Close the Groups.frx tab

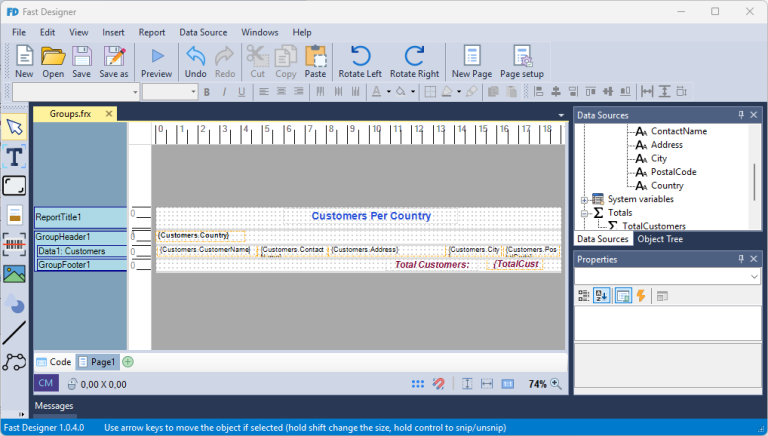click(x=109, y=114)
